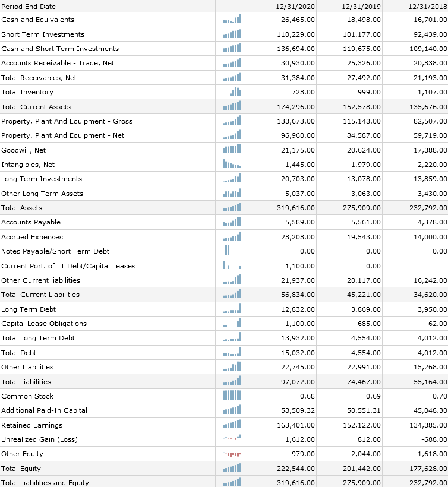Select the Total Equity row label

(21, 469)
